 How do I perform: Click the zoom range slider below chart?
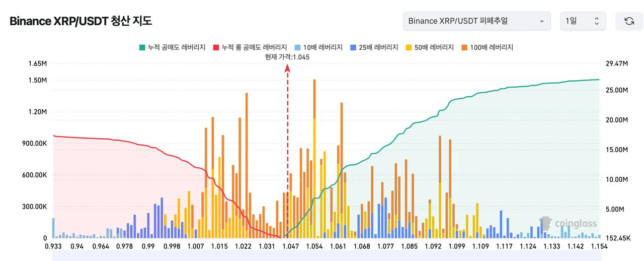point(327,256)
